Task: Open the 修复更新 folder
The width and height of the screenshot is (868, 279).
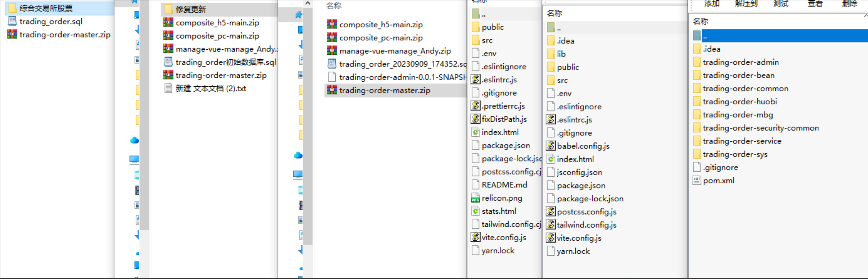Action: [x=190, y=9]
